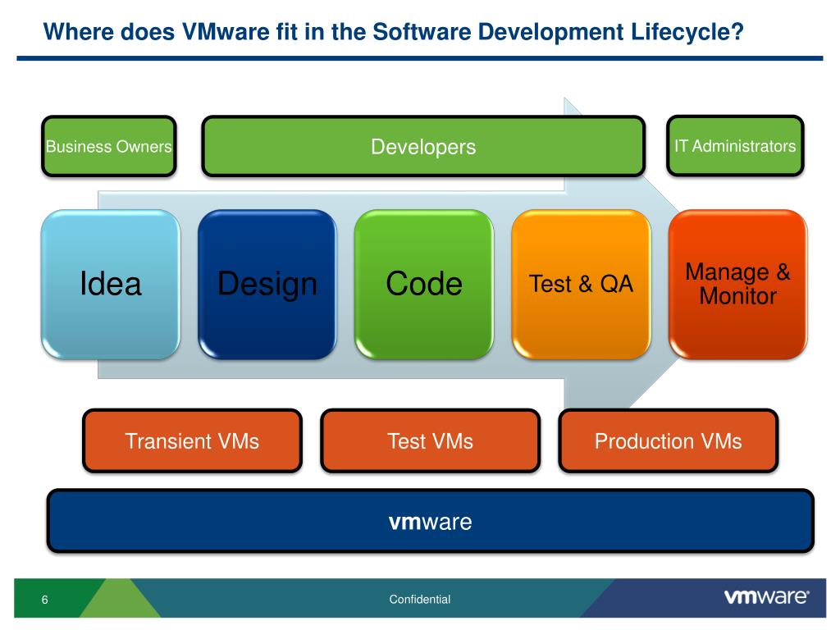Select the Developers green bar
840x630 pixels.
423,146
